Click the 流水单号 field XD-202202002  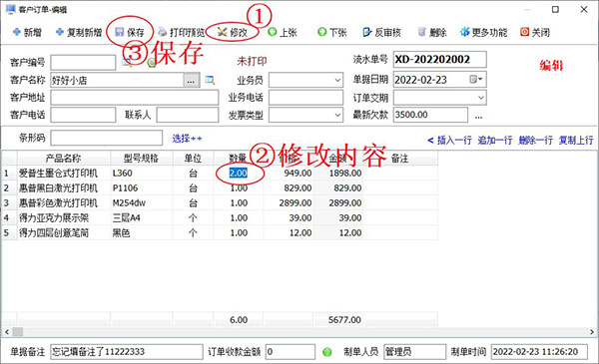click(439, 60)
